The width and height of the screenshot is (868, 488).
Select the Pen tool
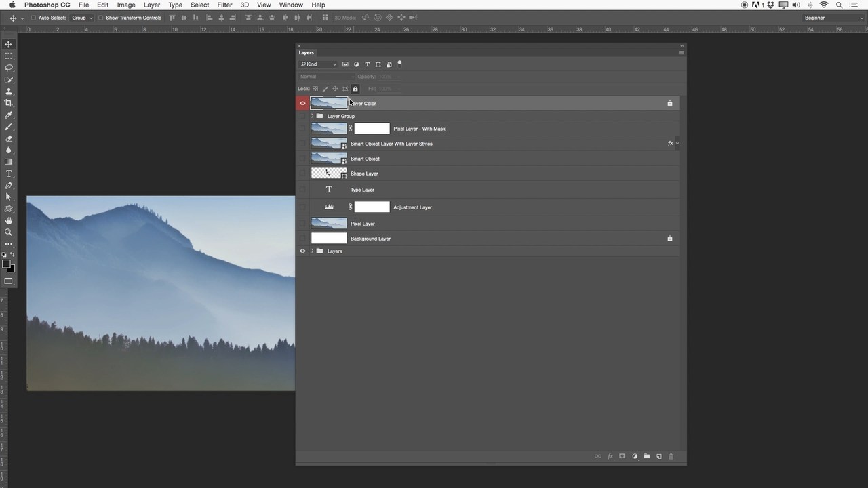[9, 185]
